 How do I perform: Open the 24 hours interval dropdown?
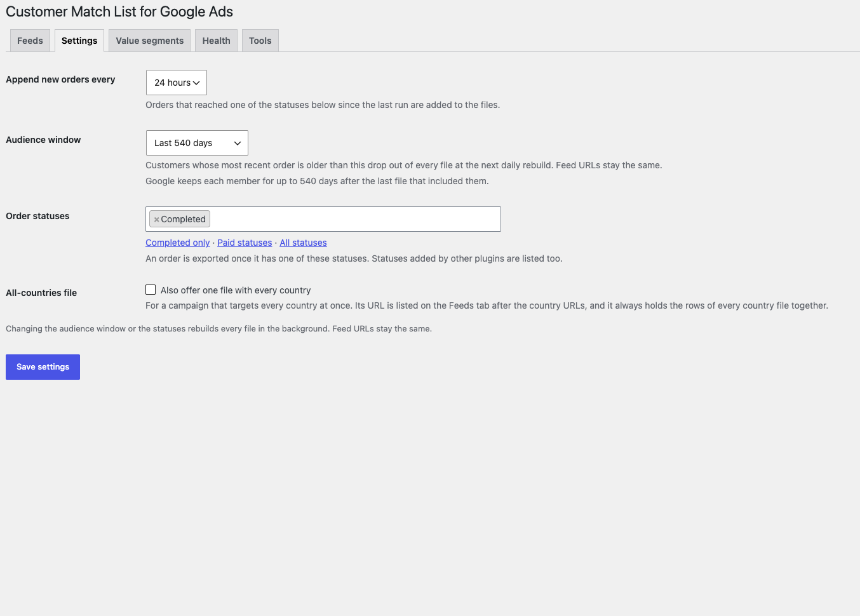point(177,83)
